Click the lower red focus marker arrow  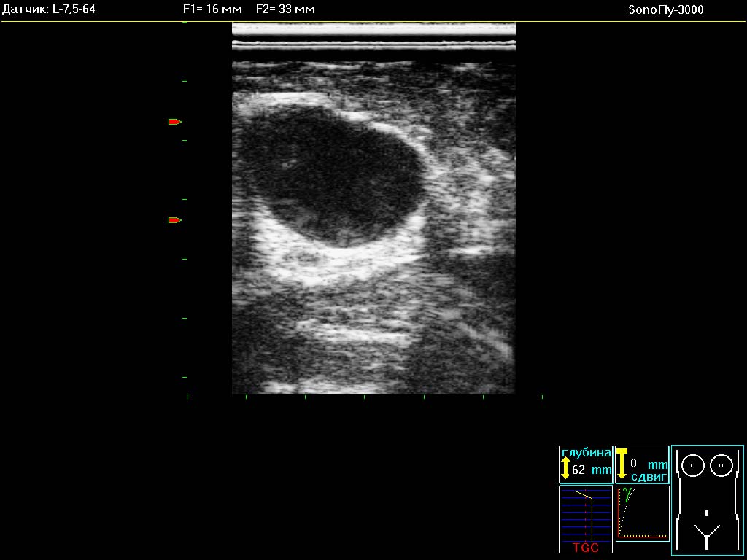coord(174,220)
